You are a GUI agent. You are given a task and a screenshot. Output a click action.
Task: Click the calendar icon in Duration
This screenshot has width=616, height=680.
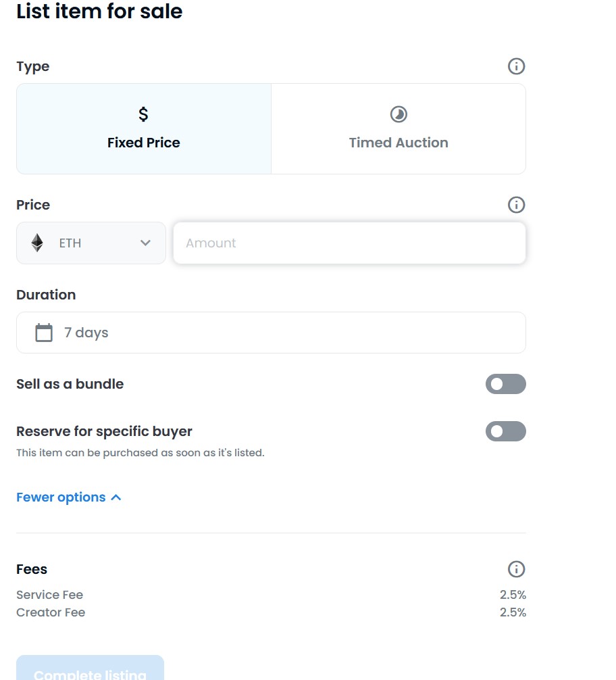[44, 333]
